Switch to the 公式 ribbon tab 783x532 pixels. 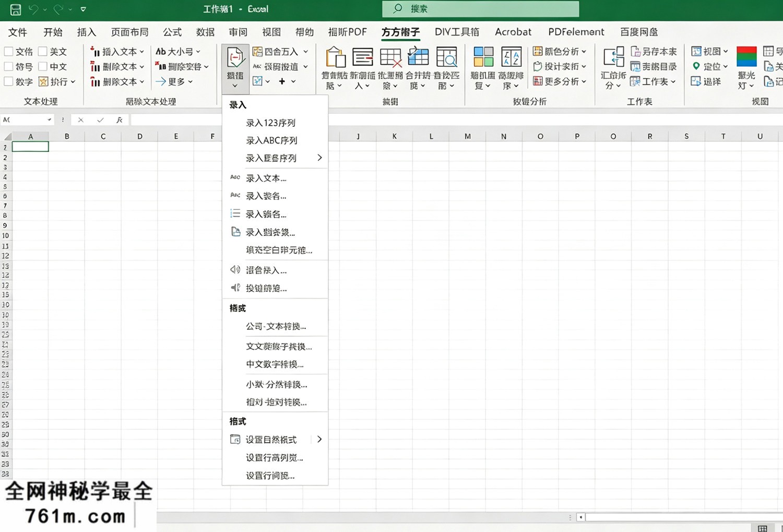pos(172,32)
